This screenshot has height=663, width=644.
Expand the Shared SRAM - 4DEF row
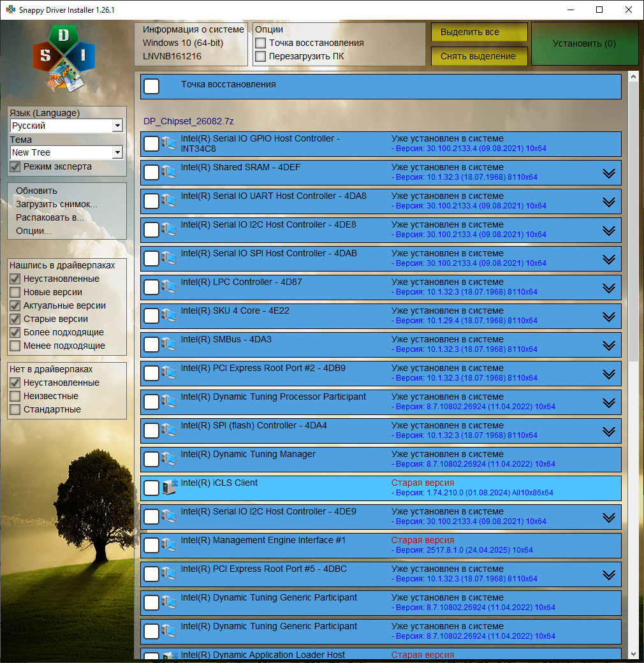pos(609,173)
